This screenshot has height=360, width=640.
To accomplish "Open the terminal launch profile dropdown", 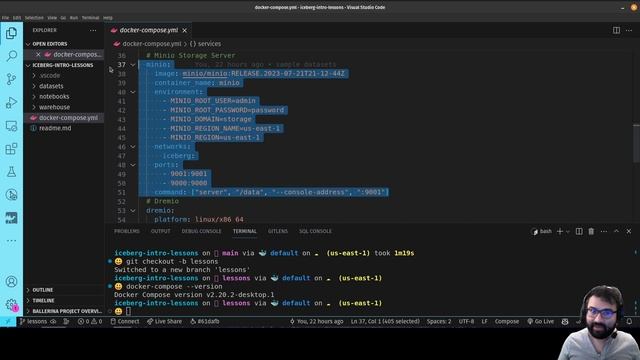I will [567, 231].
